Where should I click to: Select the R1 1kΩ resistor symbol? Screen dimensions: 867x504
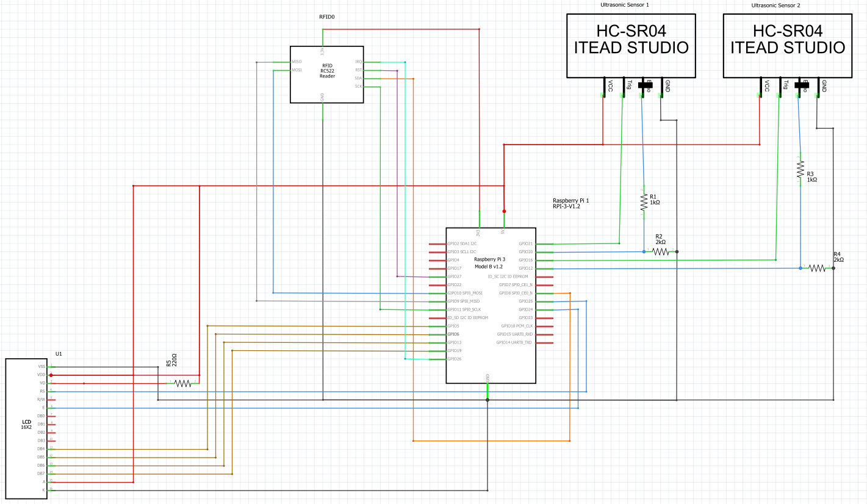point(643,201)
